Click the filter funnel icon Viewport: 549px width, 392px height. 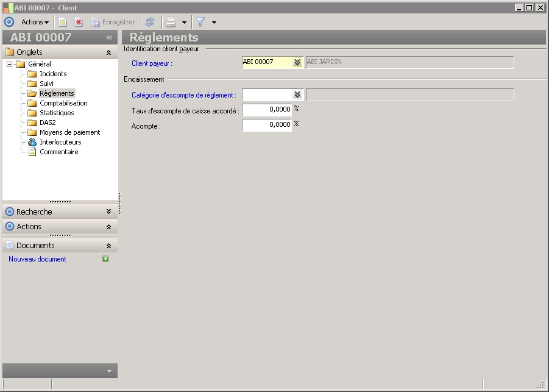pyautogui.click(x=200, y=22)
